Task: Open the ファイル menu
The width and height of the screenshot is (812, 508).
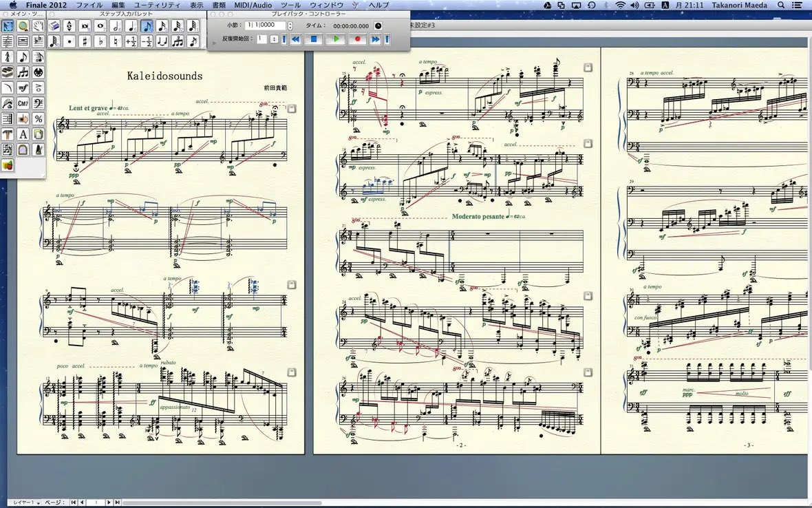Action: (x=89, y=5)
